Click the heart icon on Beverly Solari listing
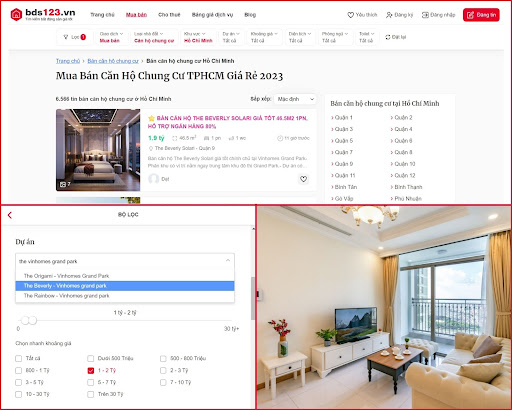 (x=303, y=179)
